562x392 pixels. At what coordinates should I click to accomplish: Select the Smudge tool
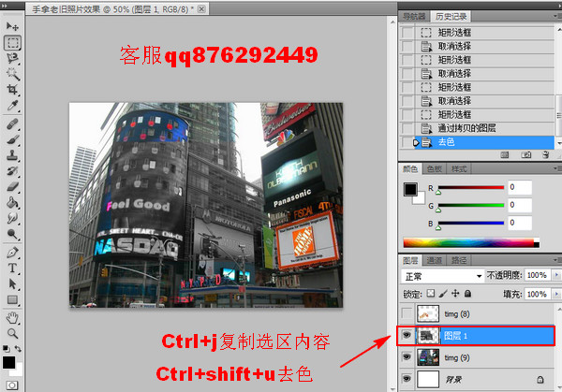[12, 218]
